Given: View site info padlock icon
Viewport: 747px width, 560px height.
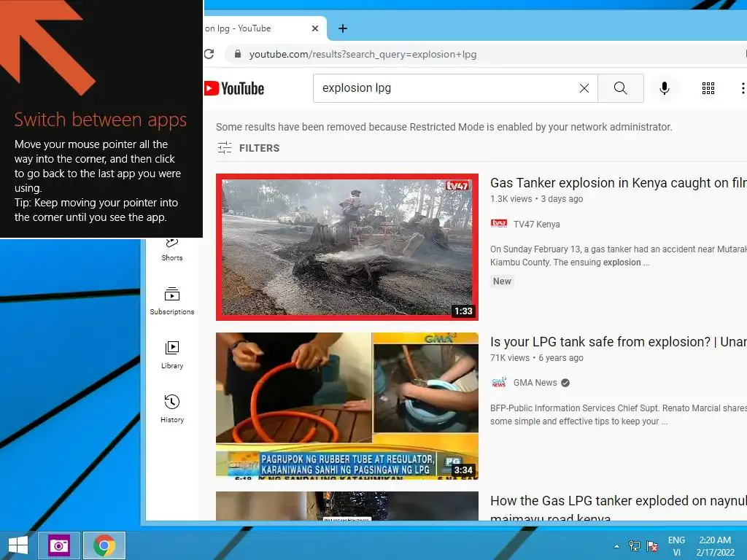Looking at the screenshot, I should pyautogui.click(x=238, y=54).
